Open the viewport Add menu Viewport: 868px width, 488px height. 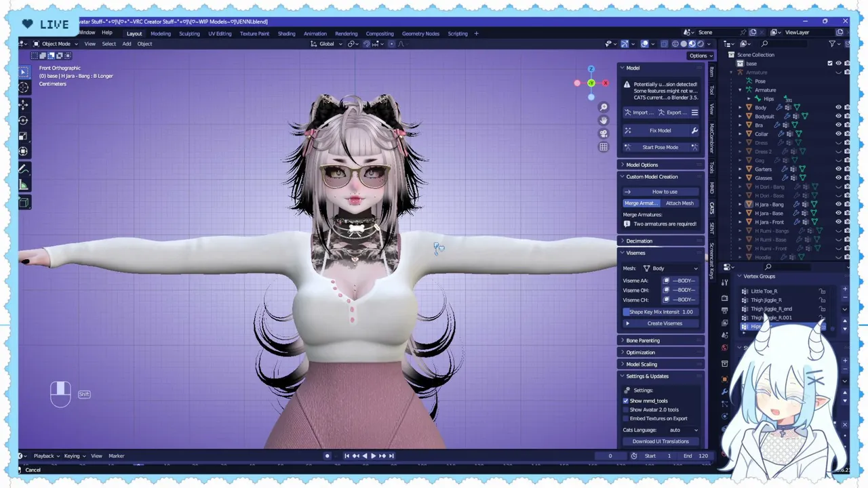(127, 44)
